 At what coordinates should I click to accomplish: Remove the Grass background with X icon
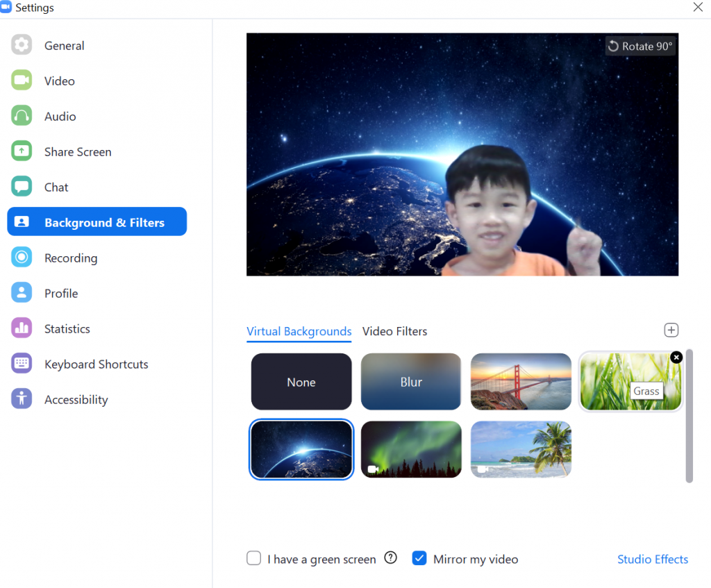coord(676,358)
